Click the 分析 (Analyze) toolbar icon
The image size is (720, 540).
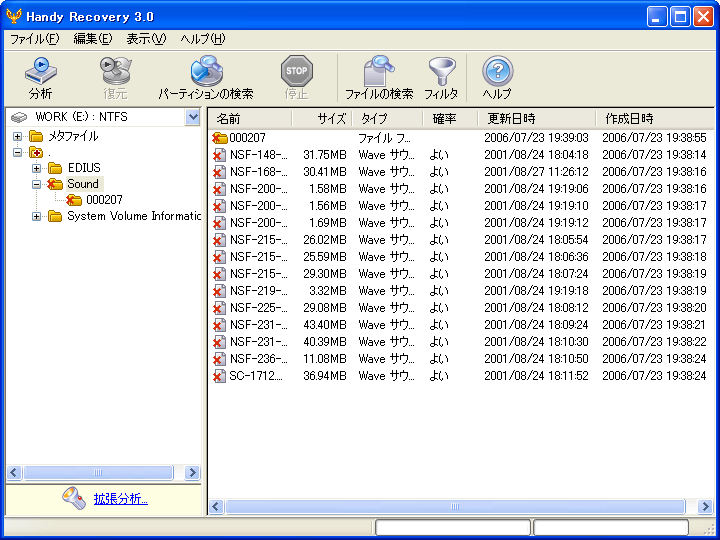click(x=40, y=71)
